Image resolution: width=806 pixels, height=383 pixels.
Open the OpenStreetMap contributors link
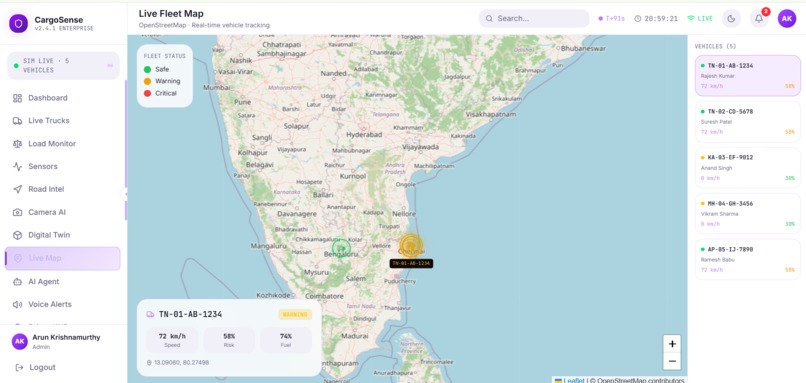pyautogui.click(x=640, y=380)
